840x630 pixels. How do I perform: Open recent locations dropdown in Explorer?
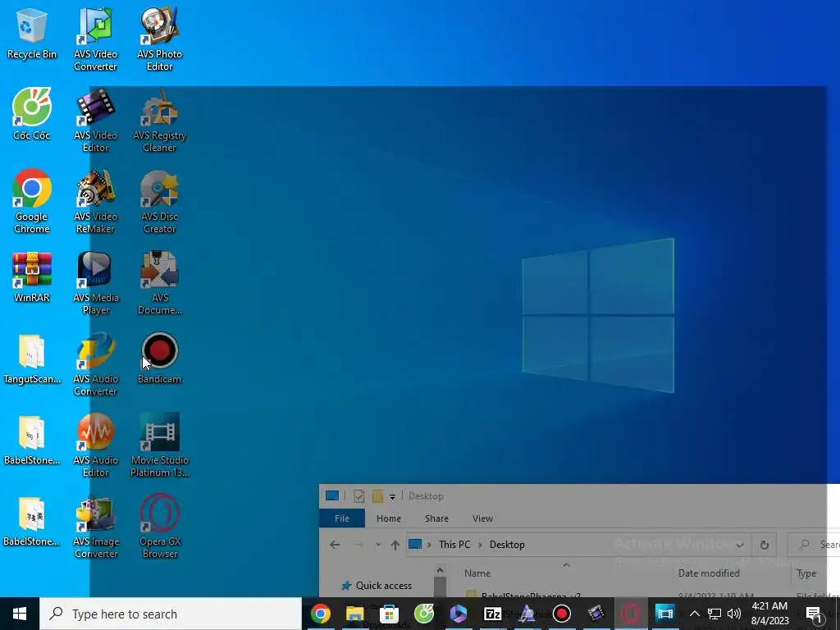click(378, 545)
